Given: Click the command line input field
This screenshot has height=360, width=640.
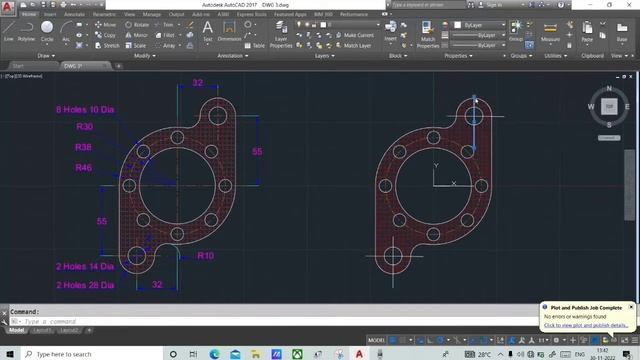Looking at the screenshot, I should pos(273,321).
